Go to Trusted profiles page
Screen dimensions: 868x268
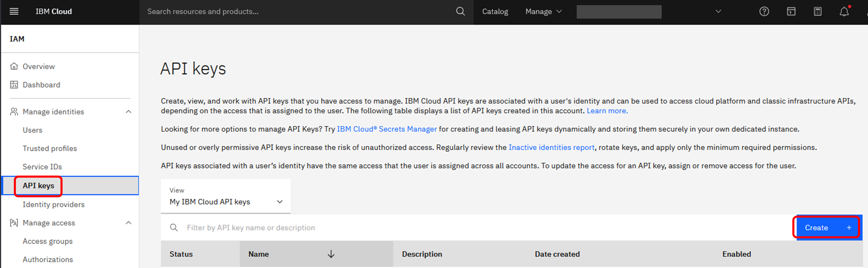[x=50, y=148]
